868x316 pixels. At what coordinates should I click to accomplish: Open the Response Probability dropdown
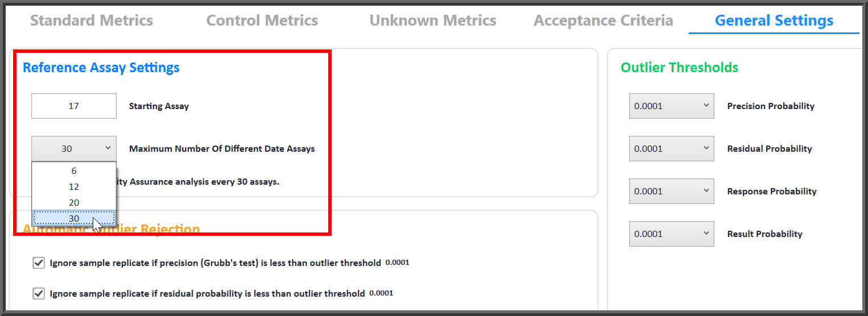(x=671, y=192)
